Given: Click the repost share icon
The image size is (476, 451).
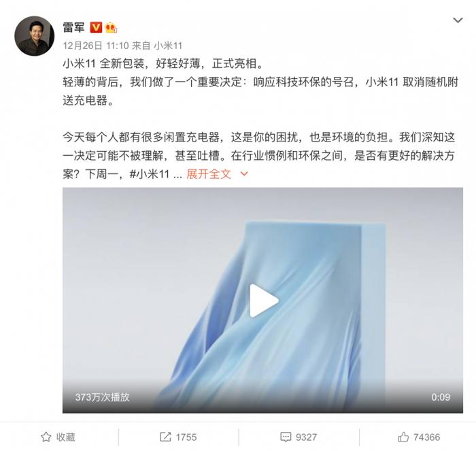Looking at the screenshot, I should [x=165, y=437].
